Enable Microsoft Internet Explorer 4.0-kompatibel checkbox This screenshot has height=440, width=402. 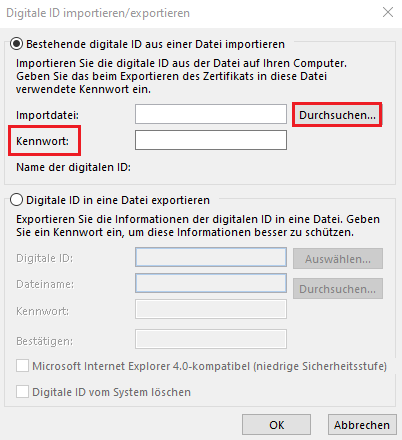point(22,366)
